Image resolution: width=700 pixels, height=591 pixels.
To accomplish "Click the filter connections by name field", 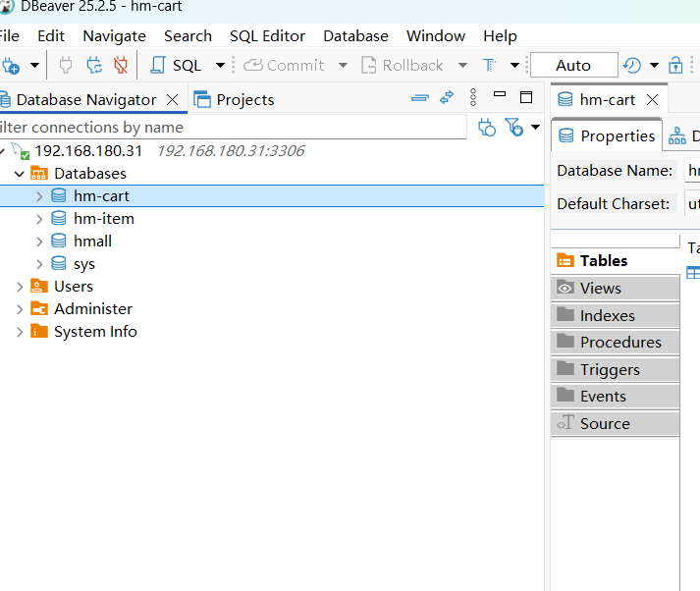I will pos(233,128).
